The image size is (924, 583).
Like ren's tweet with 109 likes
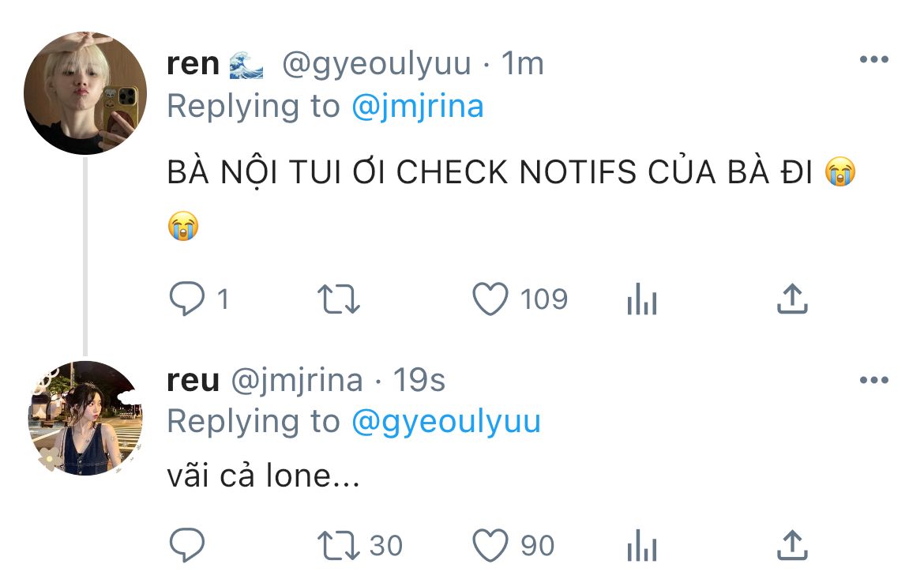pyautogui.click(x=490, y=299)
